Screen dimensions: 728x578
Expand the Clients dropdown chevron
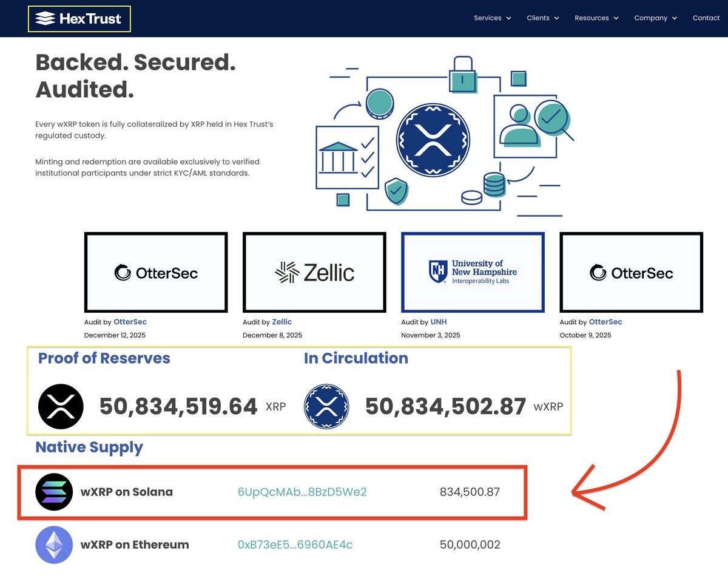click(x=556, y=18)
